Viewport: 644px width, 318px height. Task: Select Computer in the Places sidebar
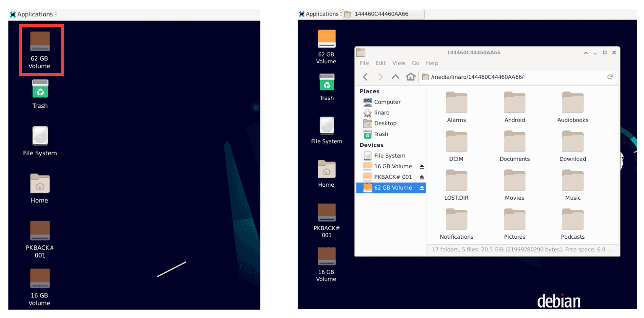(x=387, y=102)
